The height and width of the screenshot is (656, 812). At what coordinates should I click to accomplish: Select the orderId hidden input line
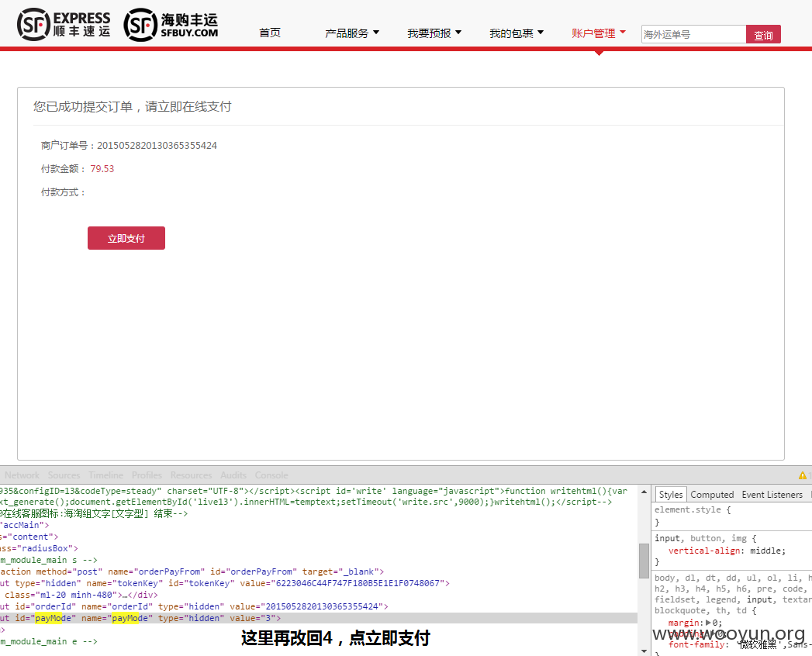point(318,606)
